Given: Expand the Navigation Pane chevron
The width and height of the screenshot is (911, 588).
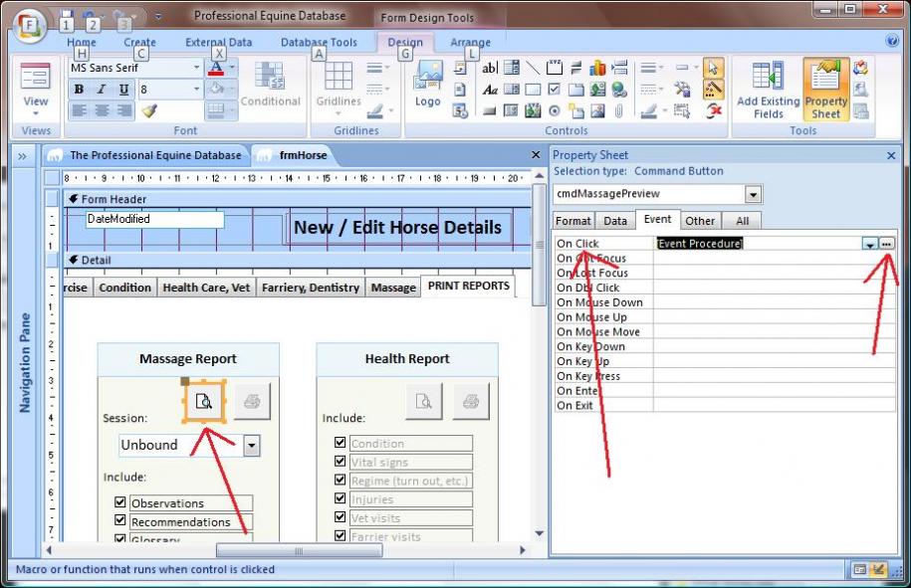Looking at the screenshot, I should 22,156.
